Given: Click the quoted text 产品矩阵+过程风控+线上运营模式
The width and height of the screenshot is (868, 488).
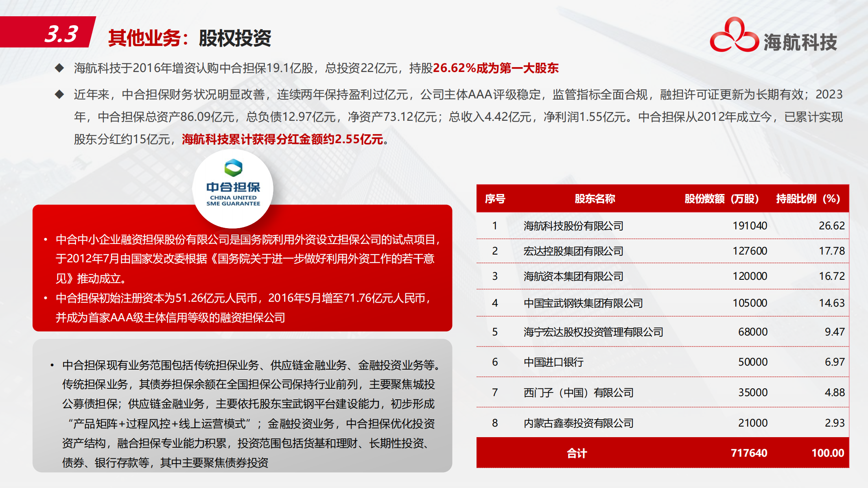Looking at the screenshot, I should 159,424.
